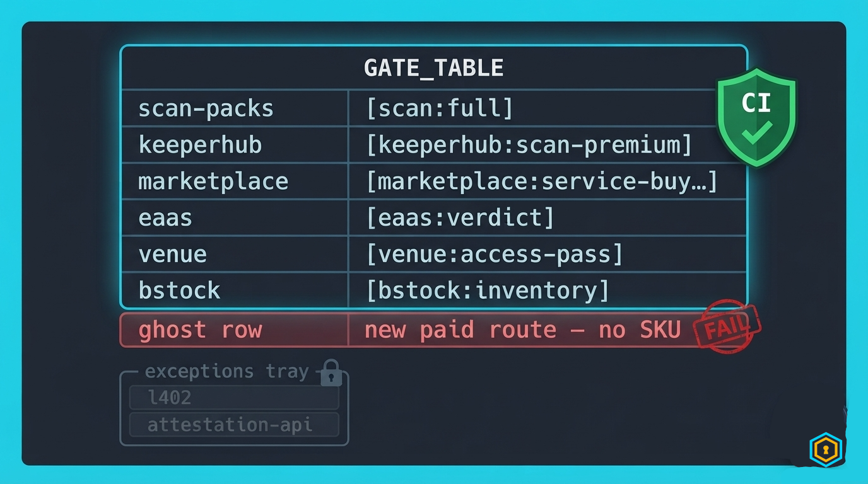Click the green CI shield badge
Screen dimensions: 868x484
[756, 117]
